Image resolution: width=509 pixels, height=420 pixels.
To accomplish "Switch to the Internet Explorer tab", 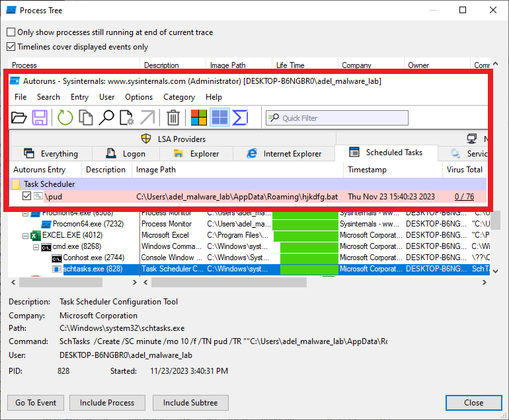I will [284, 153].
